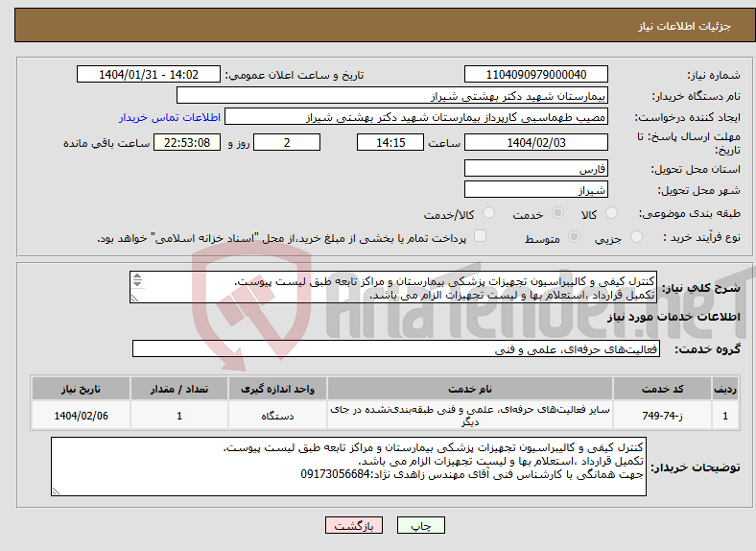Click the up arrow of the description scrollbar

click(x=137, y=276)
